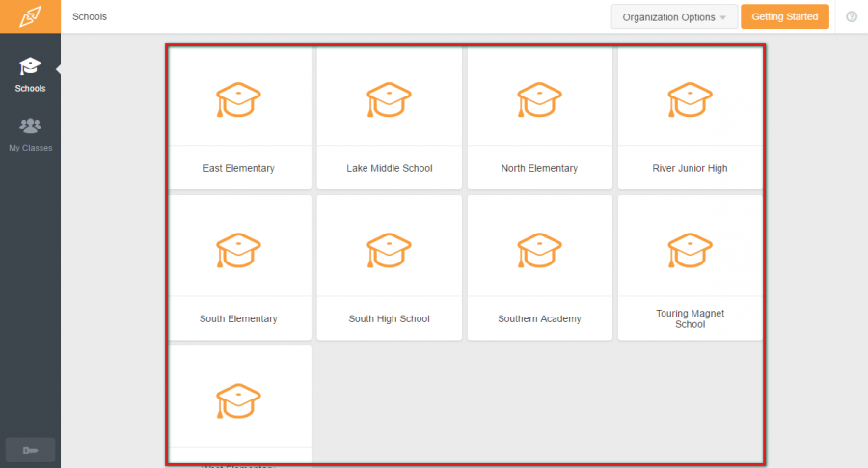The image size is (868, 468).
Task: Select the South High School label
Action: 390,319
